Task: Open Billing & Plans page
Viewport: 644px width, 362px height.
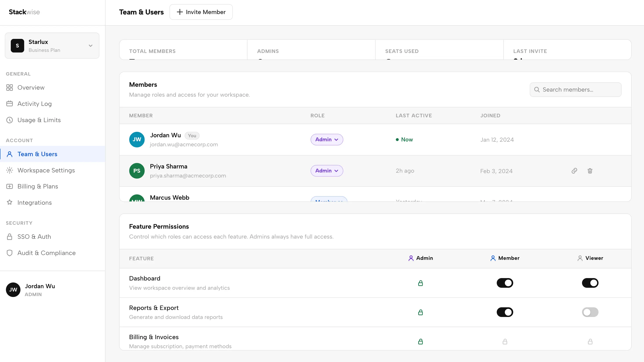Action: coord(53,186)
